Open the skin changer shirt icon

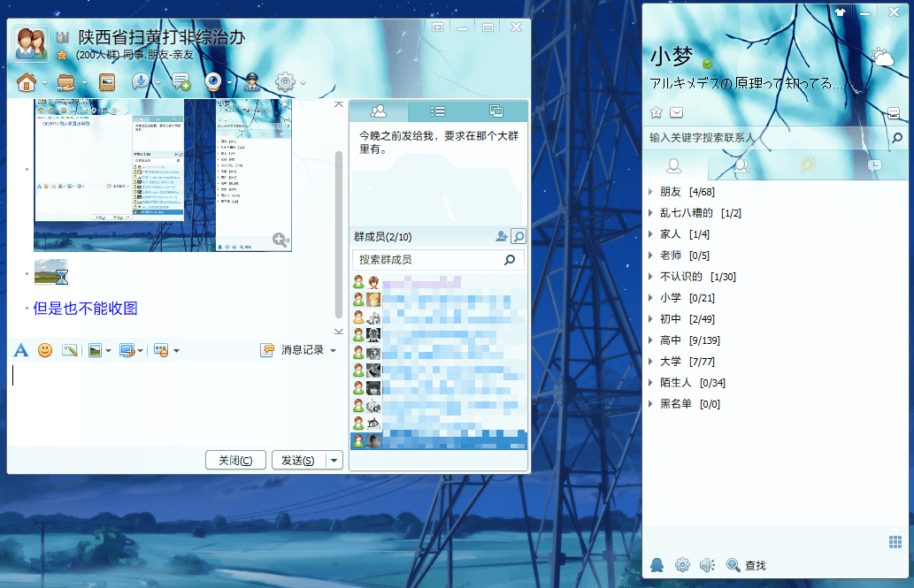840,11
